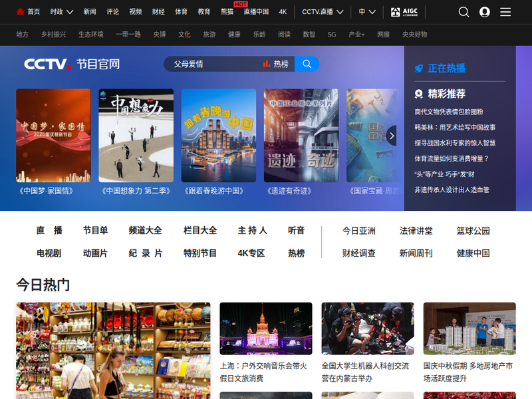Click the CCTV 节目官网 logo

72,64
